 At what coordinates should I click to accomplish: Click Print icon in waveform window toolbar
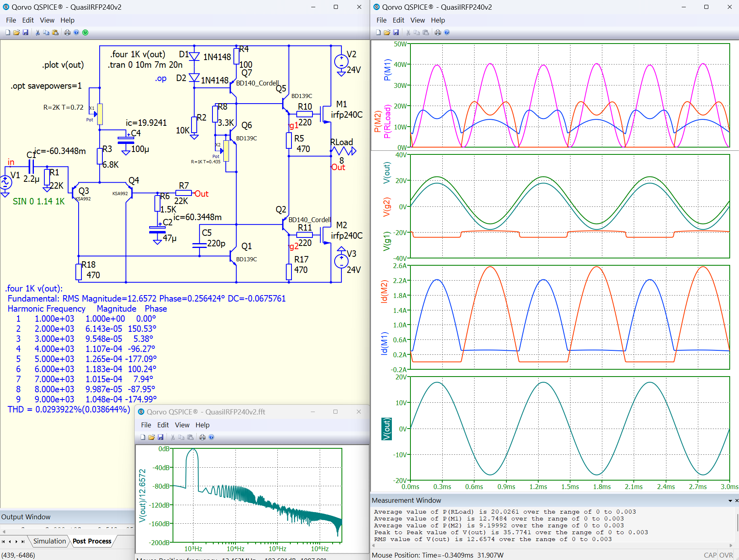438,33
